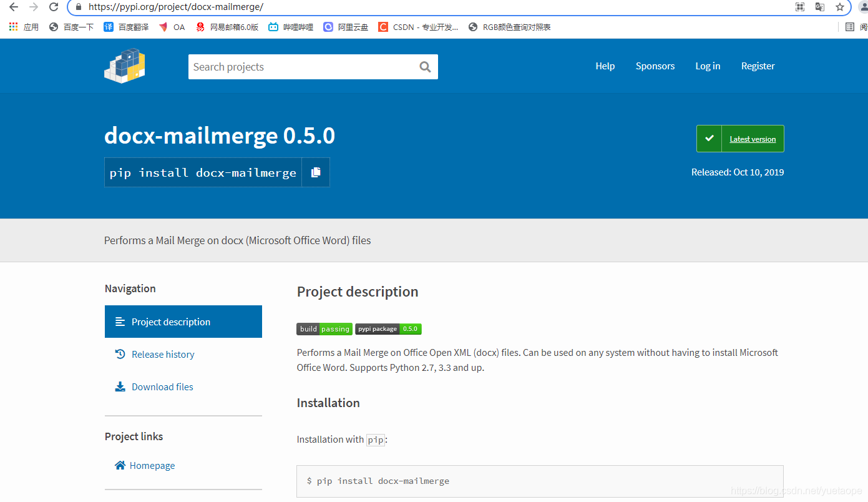Open the OA bookmark
The width and height of the screenshot is (868, 502).
172,27
